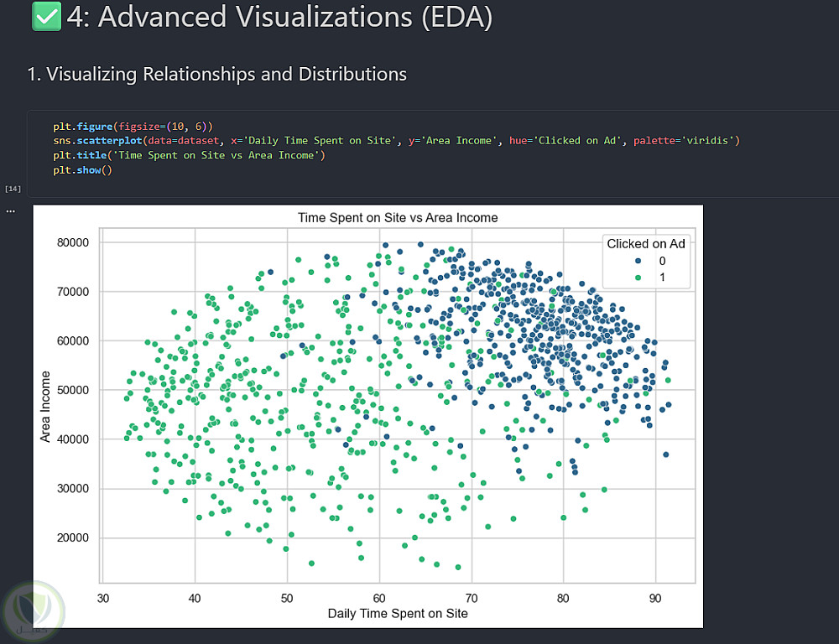Screen dimensions: 839x644
Task: Place cursor on the plt.figure line
Action: click(133, 125)
